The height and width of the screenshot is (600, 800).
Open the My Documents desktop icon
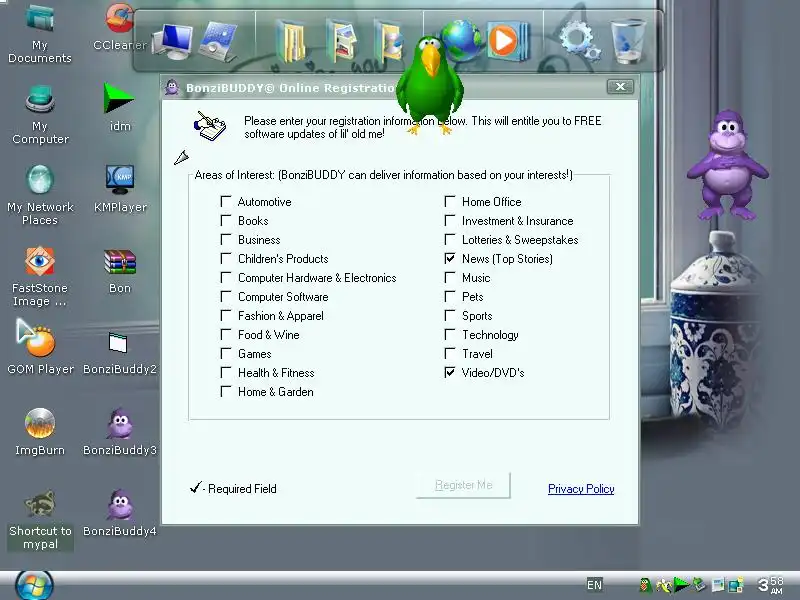coord(40,33)
